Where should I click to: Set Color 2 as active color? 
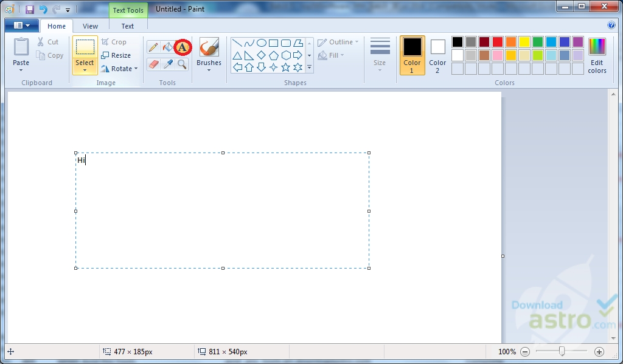pyautogui.click(x=437, y=55)
